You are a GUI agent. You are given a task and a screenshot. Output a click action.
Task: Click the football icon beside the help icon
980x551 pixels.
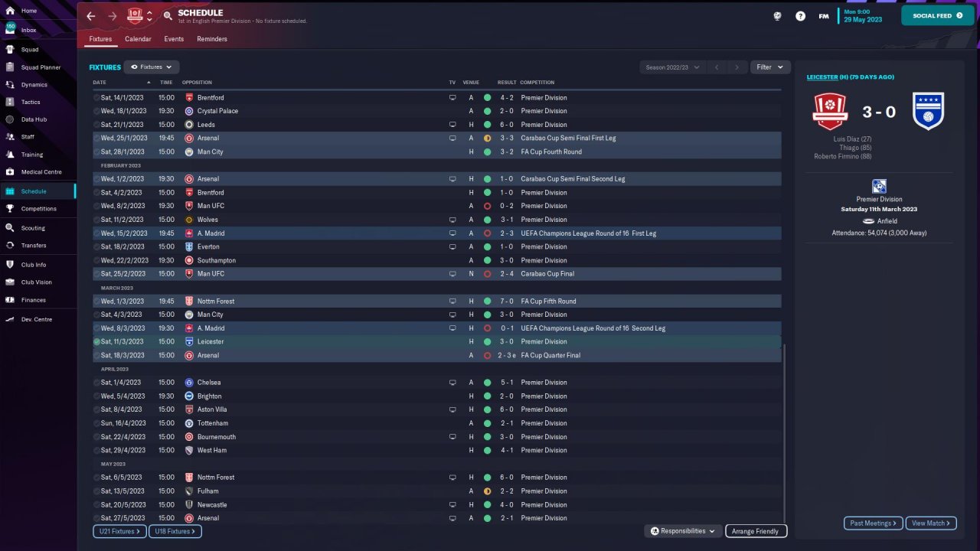(778, 16)
